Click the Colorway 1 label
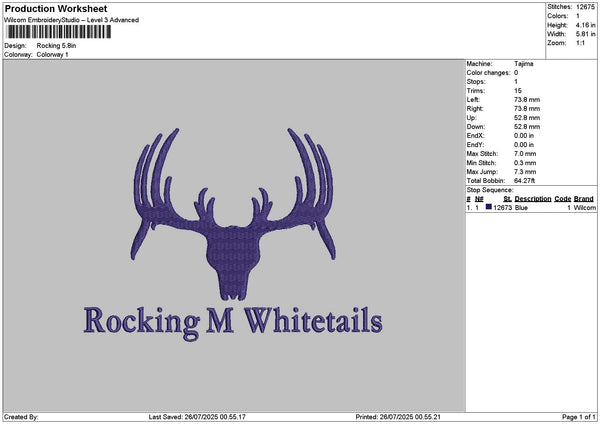Image resolution: width=600 pixels, height=424 pixels. pos(52,54)
